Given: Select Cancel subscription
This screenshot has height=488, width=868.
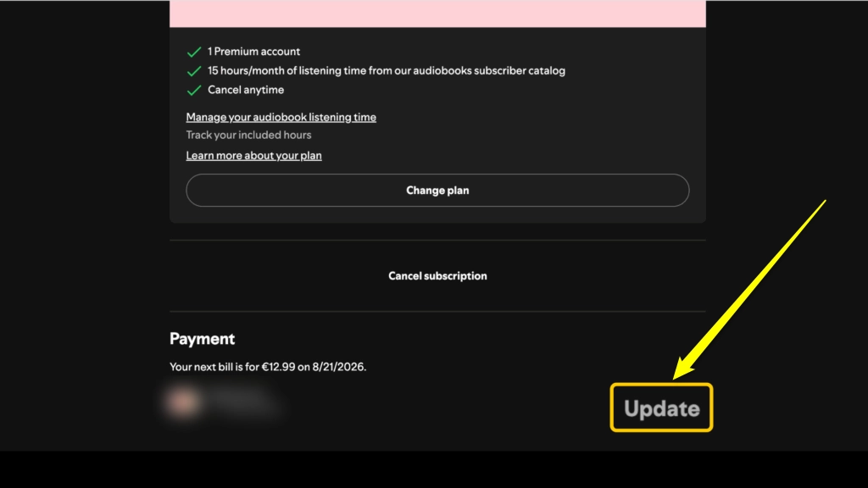Looking at the screenshot, I should pyautogui.click(x=437, y=275).
